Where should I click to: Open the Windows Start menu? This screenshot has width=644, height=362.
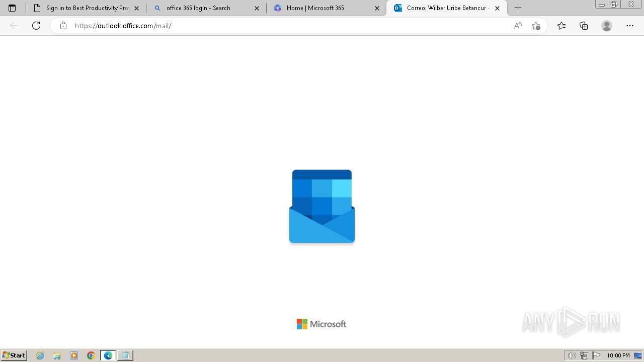pyautogui.click(x=14, y=355)
